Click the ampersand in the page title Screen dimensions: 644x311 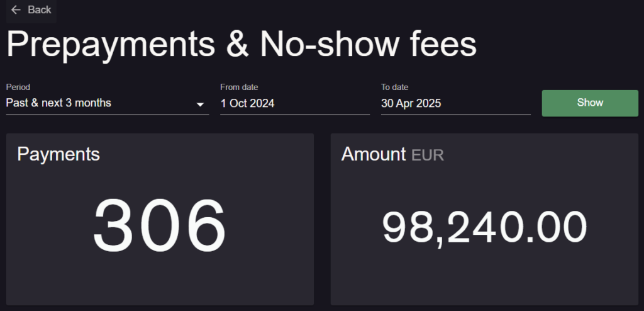click(239, 45)
